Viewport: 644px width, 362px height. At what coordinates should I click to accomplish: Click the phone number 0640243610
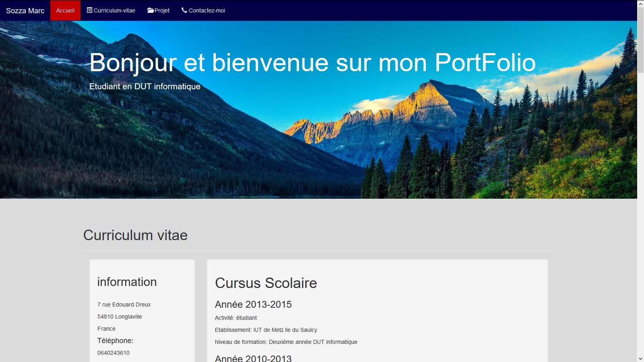coord(114,353)
